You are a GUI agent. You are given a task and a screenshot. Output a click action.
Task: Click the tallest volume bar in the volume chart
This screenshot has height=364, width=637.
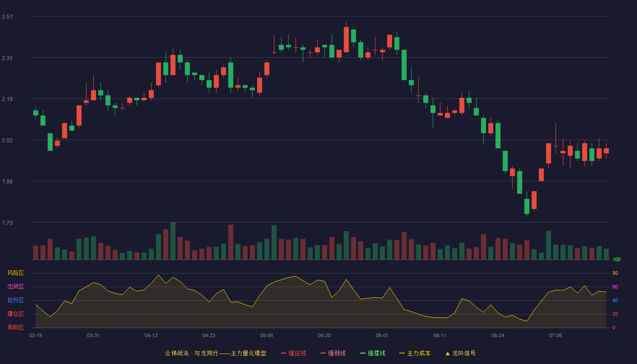(x=173, y=241)
